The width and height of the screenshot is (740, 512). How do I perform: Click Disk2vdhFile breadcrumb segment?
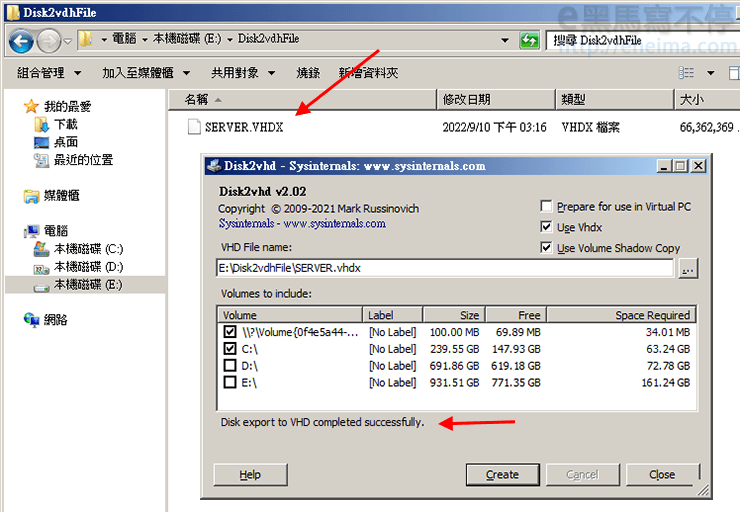[x=269, y=39]
